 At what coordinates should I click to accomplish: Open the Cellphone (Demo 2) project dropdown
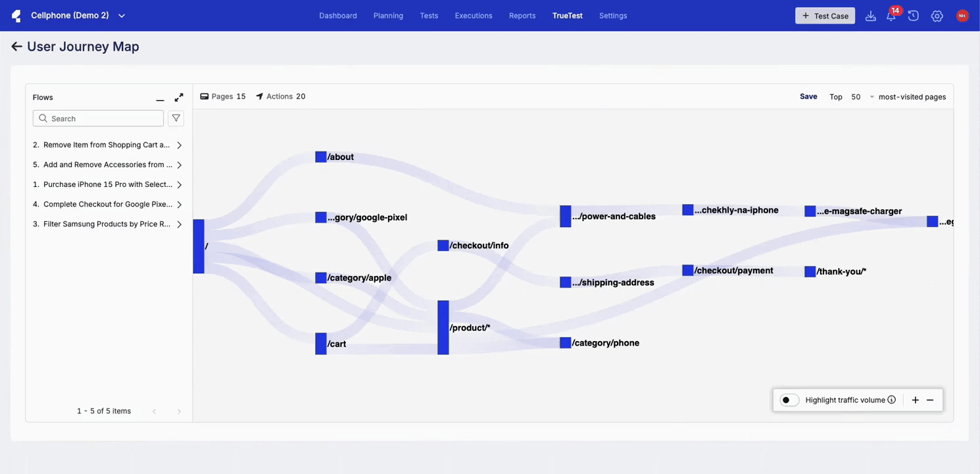pos(78,15)
